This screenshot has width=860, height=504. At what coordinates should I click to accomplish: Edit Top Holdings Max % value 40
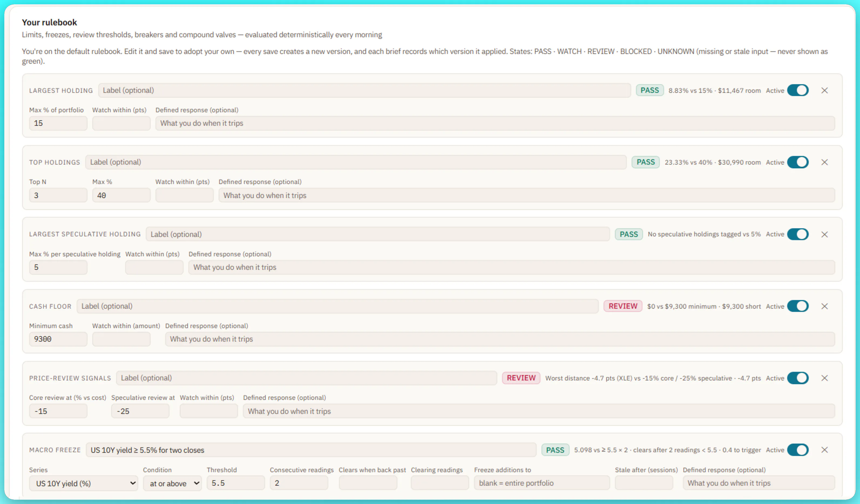point(121,195)
